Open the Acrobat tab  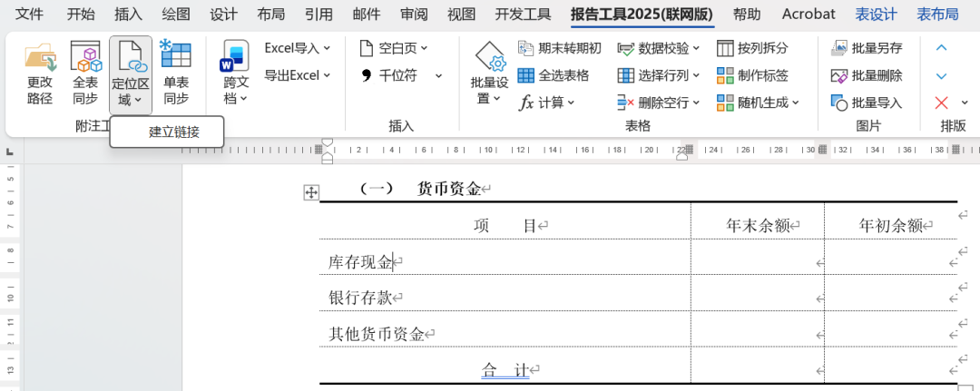tap(808, 14)
